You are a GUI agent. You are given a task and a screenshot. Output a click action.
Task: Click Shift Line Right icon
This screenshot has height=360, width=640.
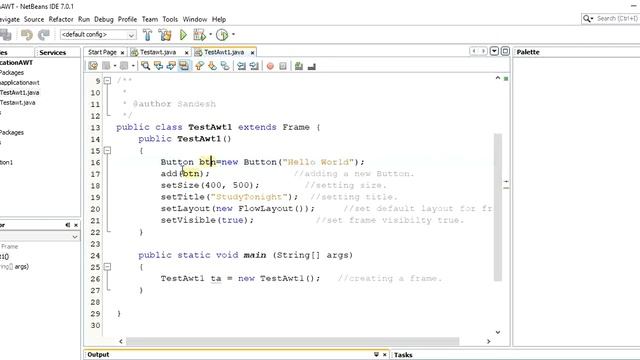[254, 66]
